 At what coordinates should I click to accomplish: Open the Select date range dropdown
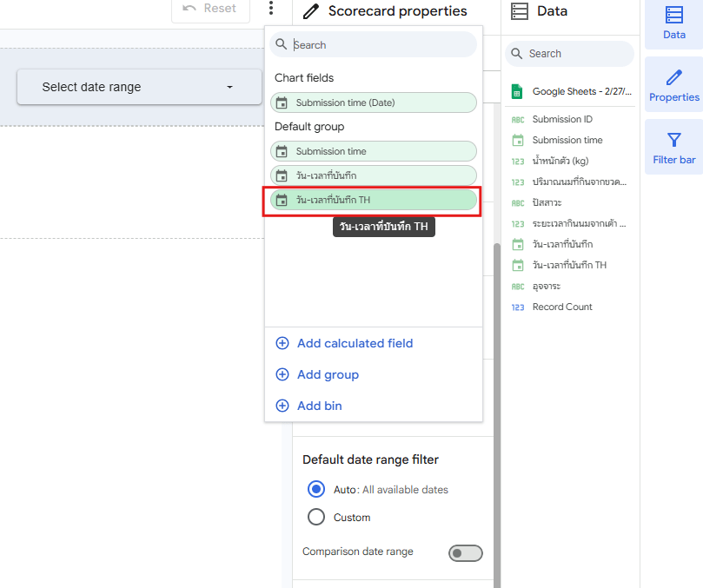tap(139, 87)
